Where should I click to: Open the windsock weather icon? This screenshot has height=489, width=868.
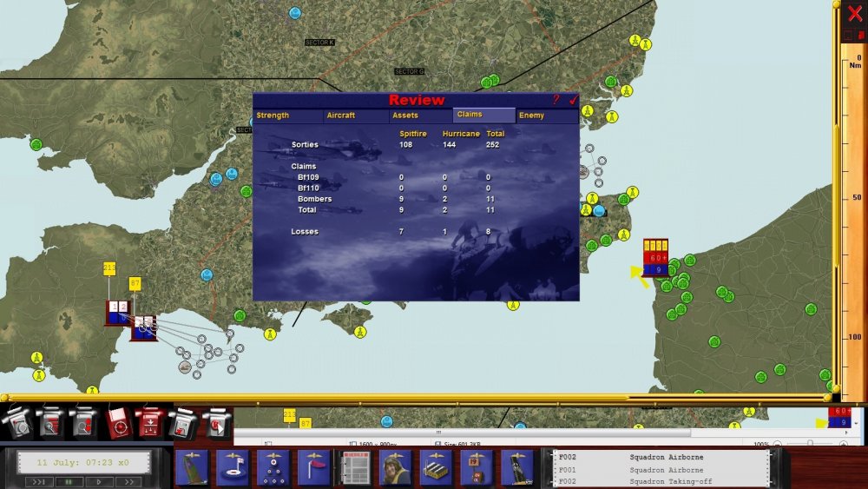tap(314, 467)
